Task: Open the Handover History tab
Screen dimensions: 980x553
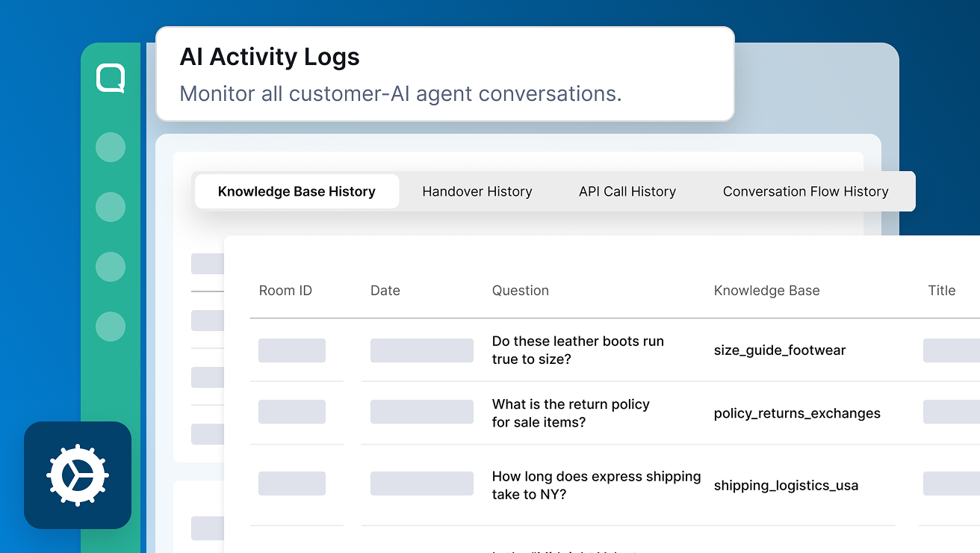Action: 477,191
